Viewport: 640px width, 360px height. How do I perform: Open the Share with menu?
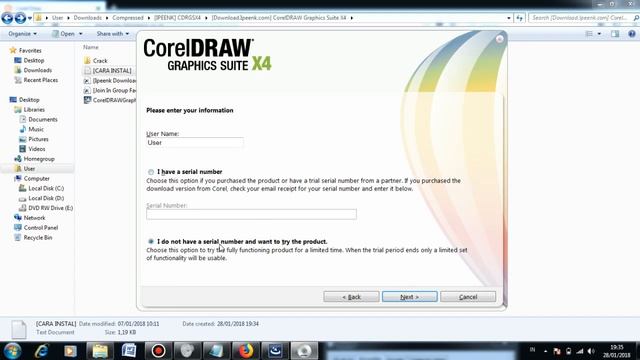[x=113, y=33]
